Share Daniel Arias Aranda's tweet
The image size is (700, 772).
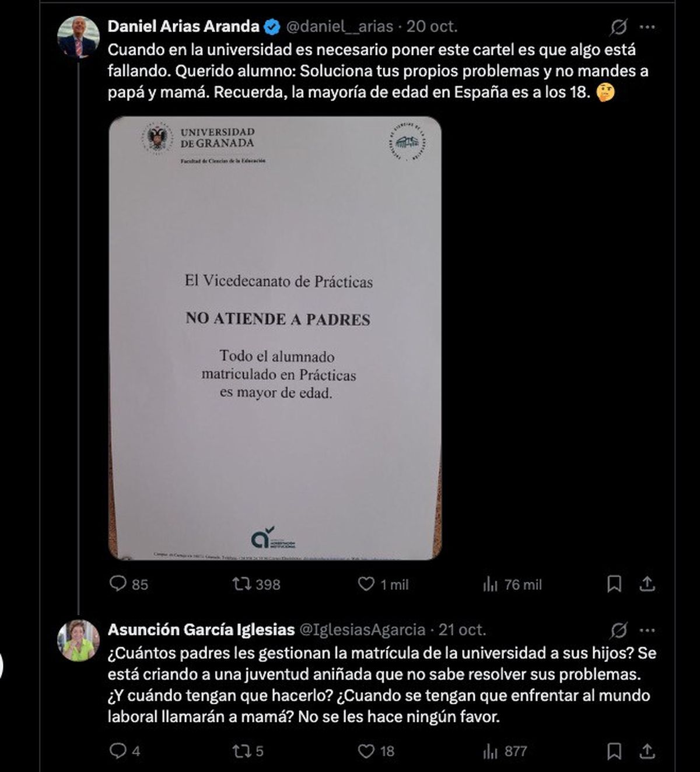(x=647, y=584)
